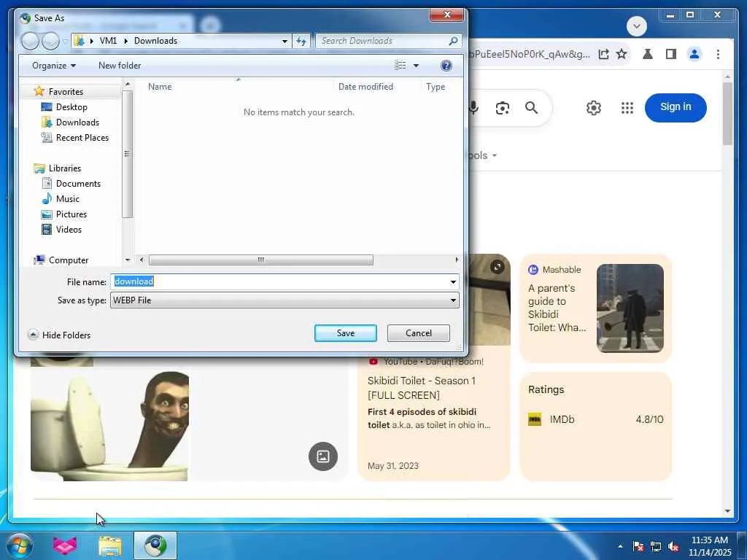Viewport: 747px width, 560px height.
Task: Open the browser tab search chevron
Action: (636, 26)
